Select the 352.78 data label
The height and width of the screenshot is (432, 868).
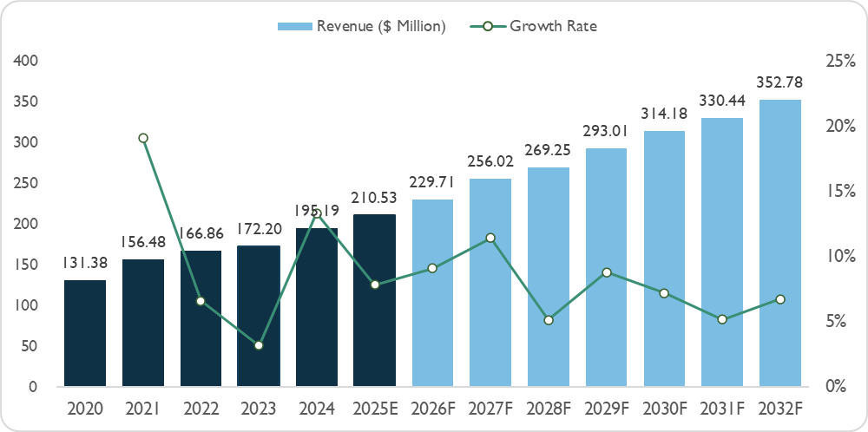coord(779,83)
